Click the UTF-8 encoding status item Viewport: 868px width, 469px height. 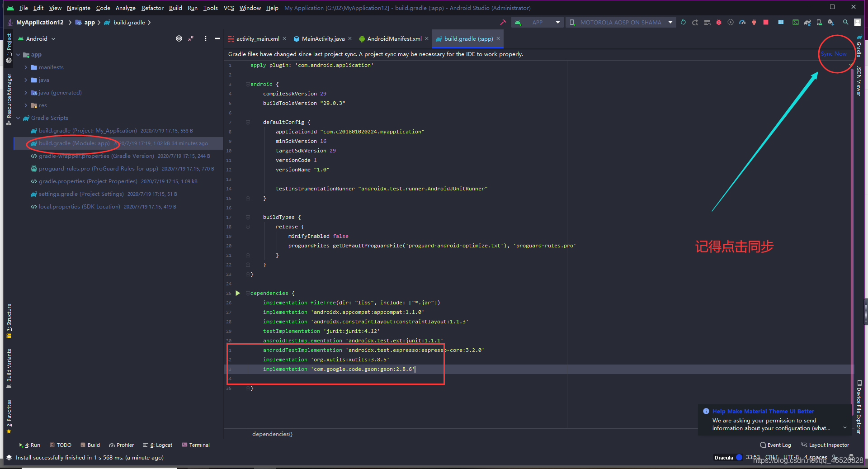[791, 457]
